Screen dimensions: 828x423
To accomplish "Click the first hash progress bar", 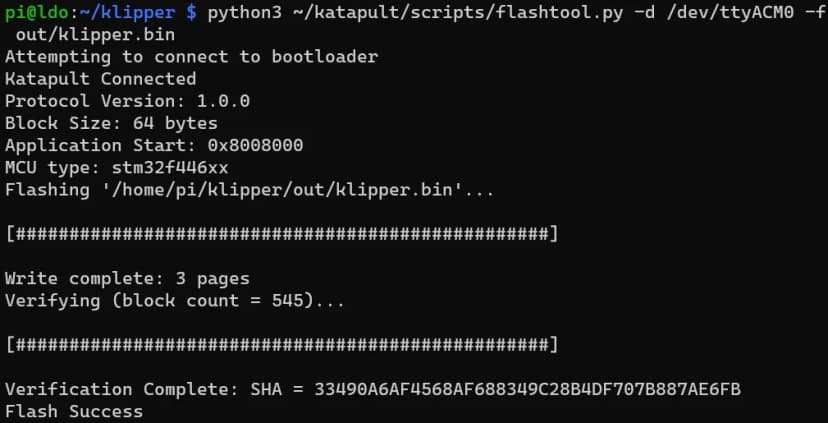I will coord(281,234).
